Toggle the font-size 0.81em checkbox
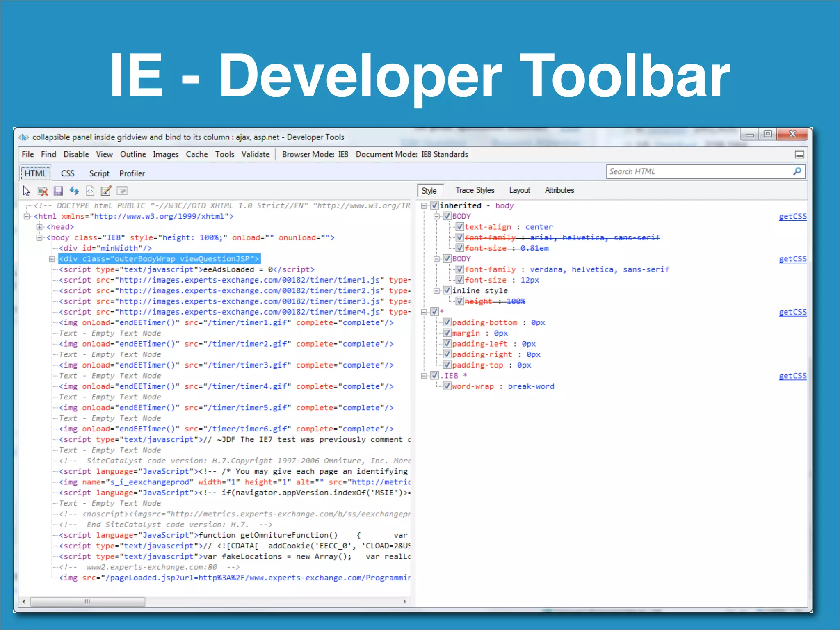 [x=460, y=248]
